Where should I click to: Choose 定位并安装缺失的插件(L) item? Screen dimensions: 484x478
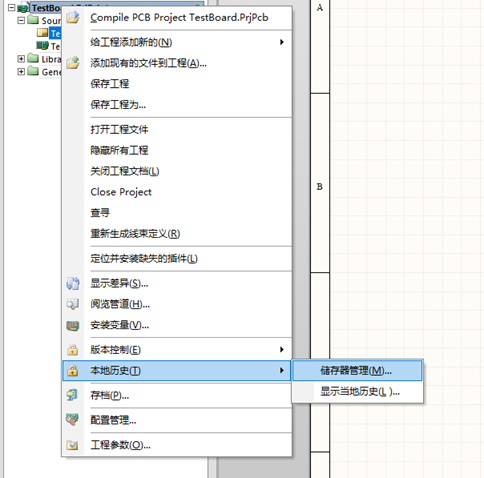point(177,258)
